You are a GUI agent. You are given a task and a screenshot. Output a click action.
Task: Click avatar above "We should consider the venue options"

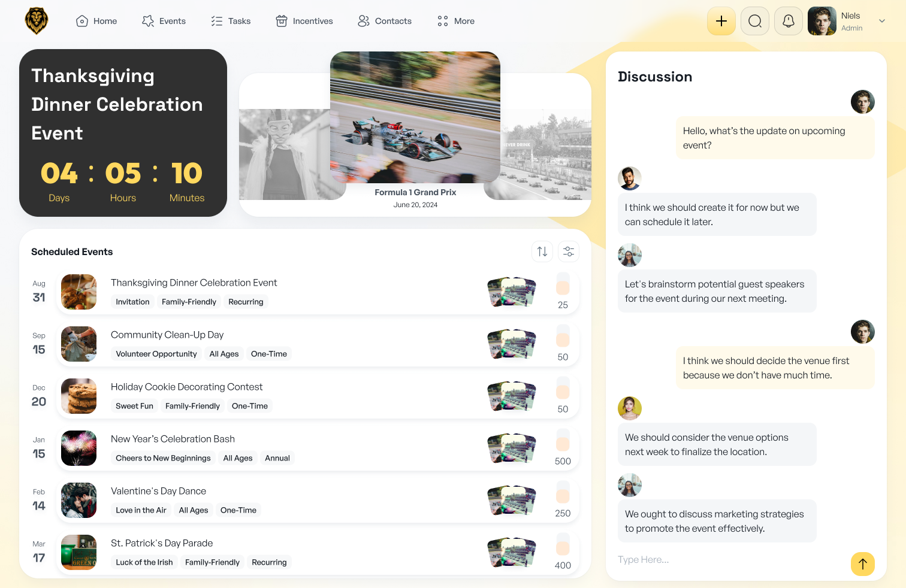click(630, 408)
